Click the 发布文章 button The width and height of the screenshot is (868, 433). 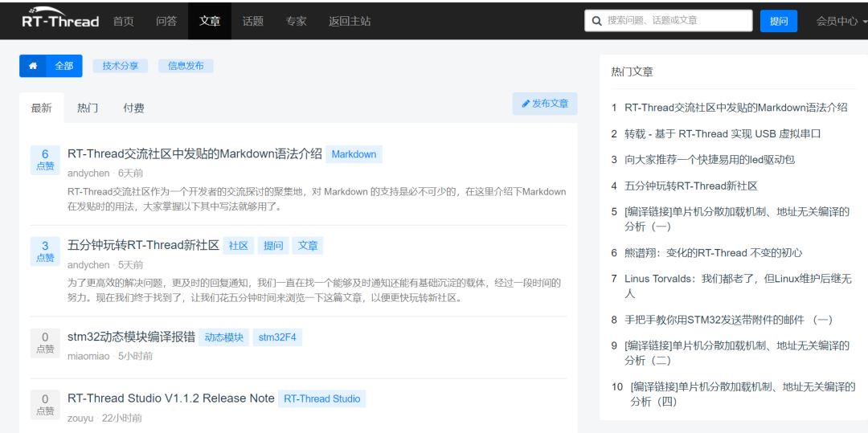(545, 104)
